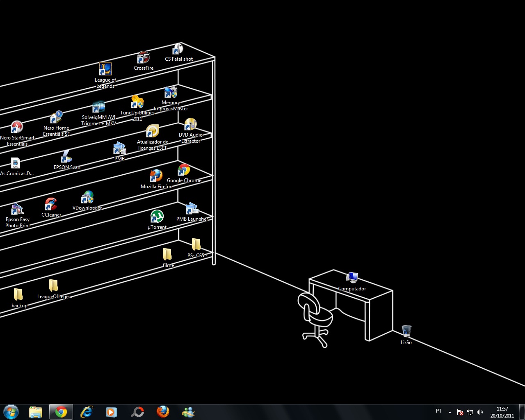The width and height of the screenshot is (525, 420).
Task: Open PMB Launcher
Action: (x=192, y=209)
